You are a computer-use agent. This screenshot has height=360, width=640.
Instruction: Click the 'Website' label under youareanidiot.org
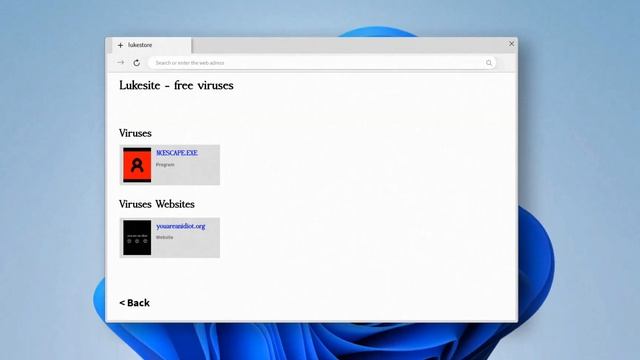click(164, 237)
